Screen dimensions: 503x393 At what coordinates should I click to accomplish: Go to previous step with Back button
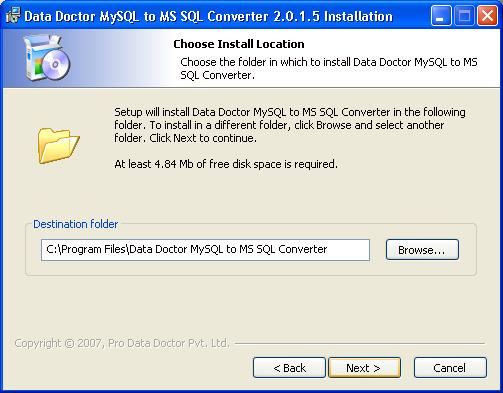[289, 368]
